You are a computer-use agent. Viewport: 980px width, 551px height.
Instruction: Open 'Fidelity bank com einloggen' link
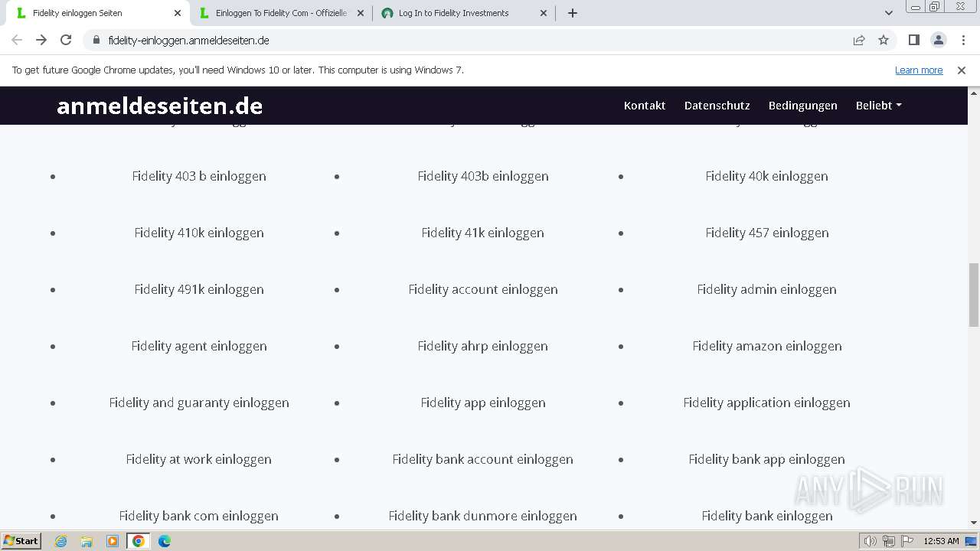pos(199,516)
